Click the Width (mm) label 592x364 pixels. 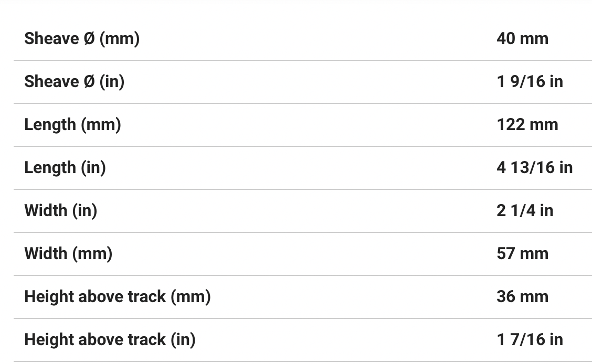click(x=68, y=254)
